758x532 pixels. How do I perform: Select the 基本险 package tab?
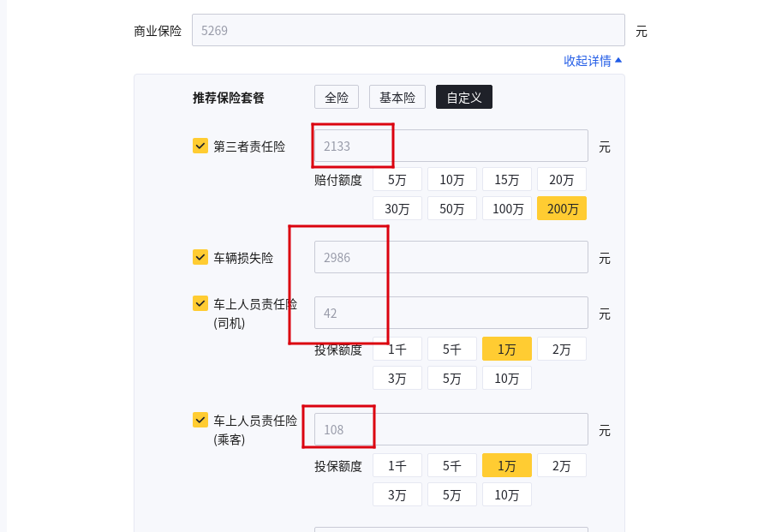tap(397, 98)
